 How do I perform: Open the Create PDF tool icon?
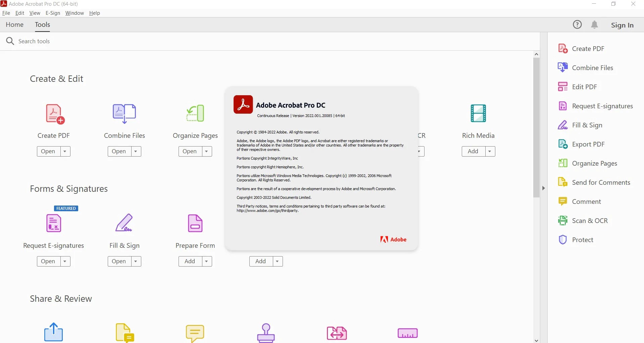[x=53, y=113]
